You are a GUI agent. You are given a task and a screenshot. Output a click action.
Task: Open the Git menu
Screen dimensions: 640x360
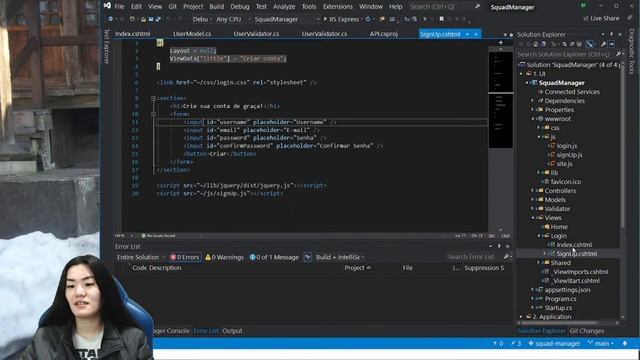pyautogui.click(x=172, y=7)
